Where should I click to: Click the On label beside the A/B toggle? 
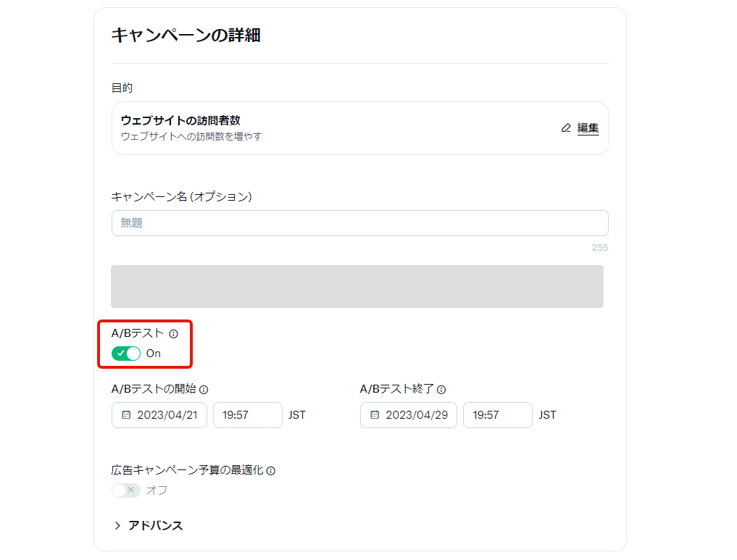click(x=153, y=354)
